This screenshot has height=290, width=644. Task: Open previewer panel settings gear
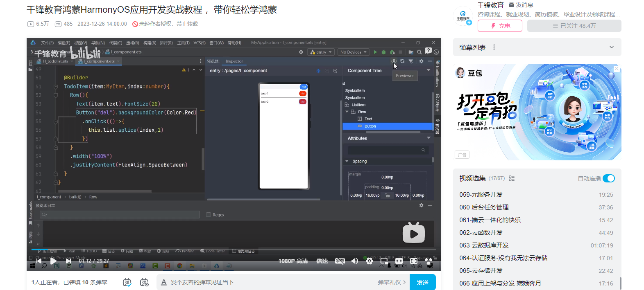(421, 61)
